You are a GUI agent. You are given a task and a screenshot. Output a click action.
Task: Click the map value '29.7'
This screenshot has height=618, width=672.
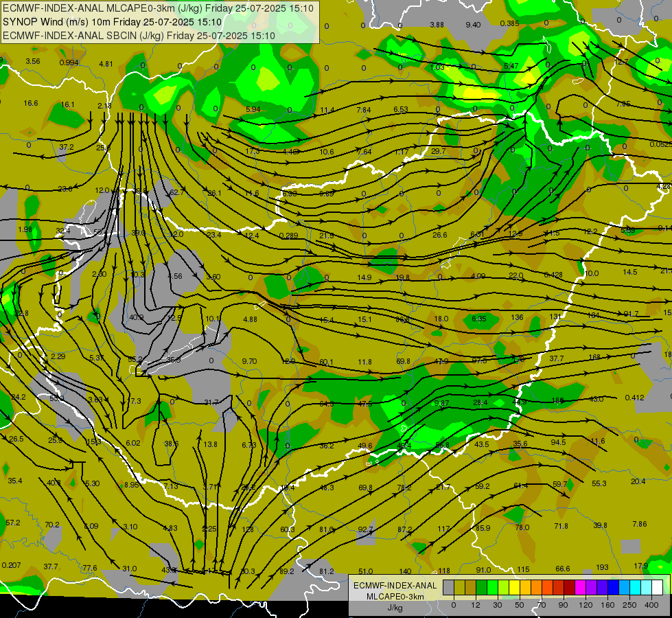pos(439,151)
